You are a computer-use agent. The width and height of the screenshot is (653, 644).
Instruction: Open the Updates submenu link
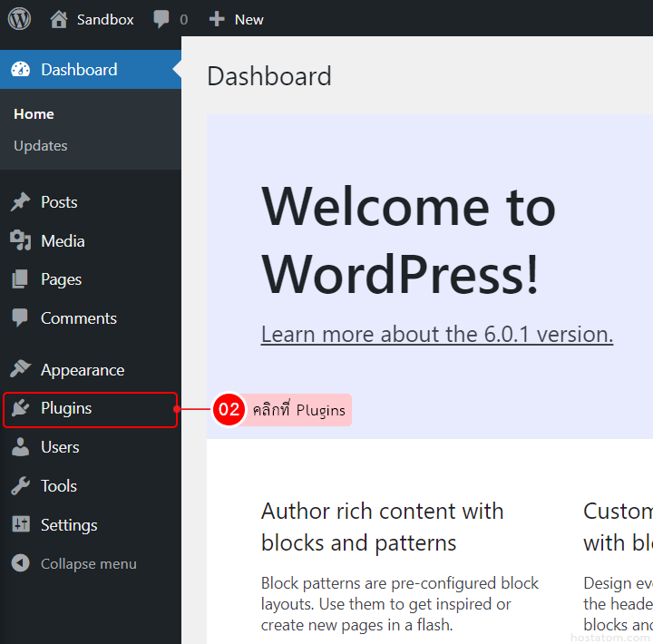(41, 146)
